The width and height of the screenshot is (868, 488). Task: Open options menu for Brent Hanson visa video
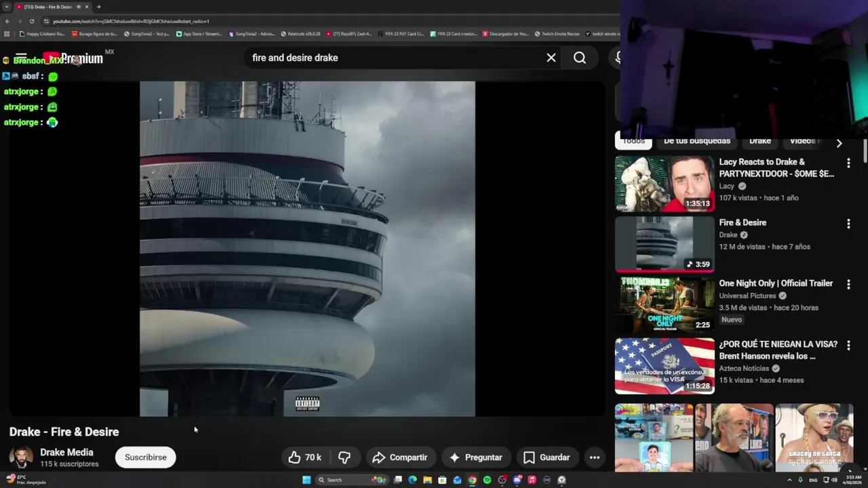(x=848, y=345)
